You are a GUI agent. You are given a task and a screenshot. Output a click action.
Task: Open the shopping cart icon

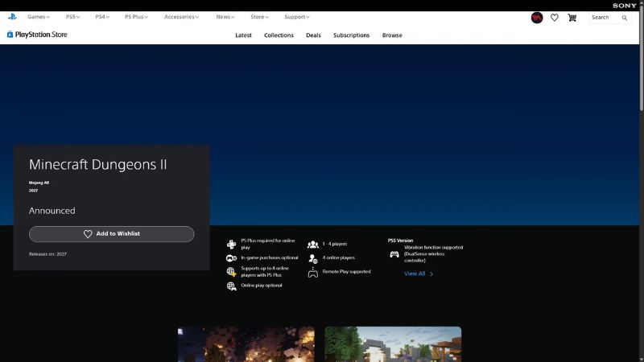(x=572, y=18)
